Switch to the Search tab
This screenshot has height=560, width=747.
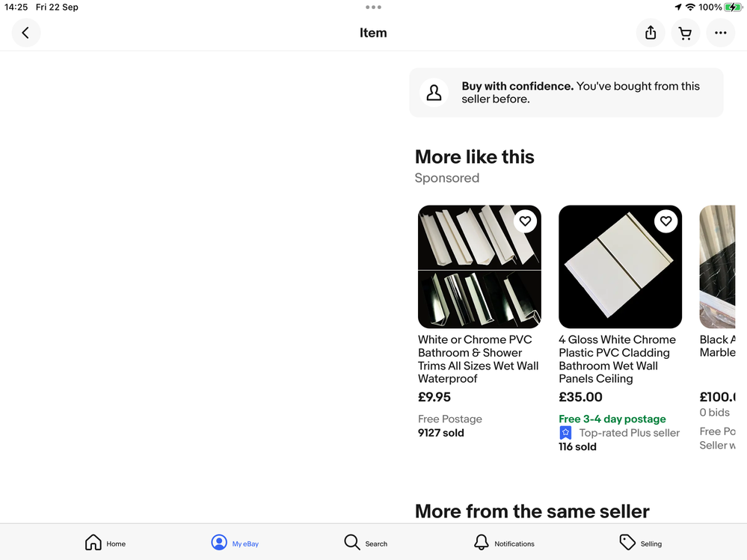[366, 543]
